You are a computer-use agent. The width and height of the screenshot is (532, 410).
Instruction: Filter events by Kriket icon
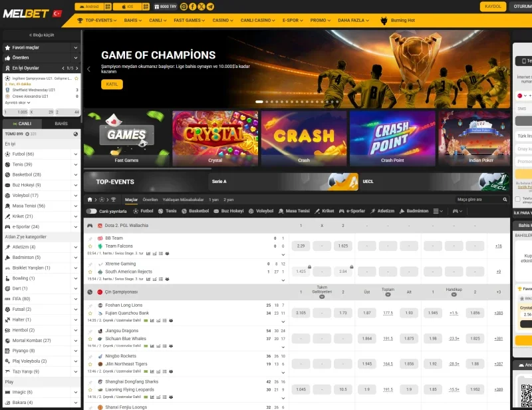(x=317, y=211)
